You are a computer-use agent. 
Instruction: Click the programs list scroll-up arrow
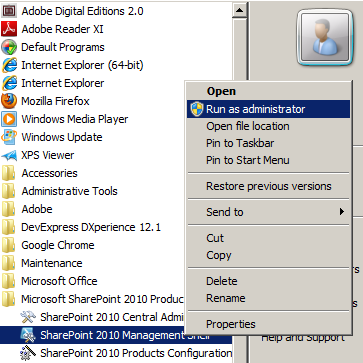pos(239,10)
